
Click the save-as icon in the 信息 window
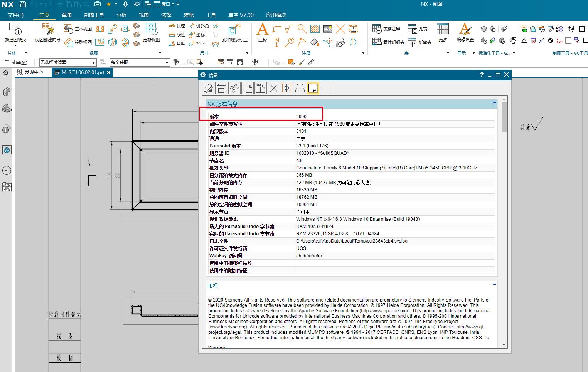[208, 88]
